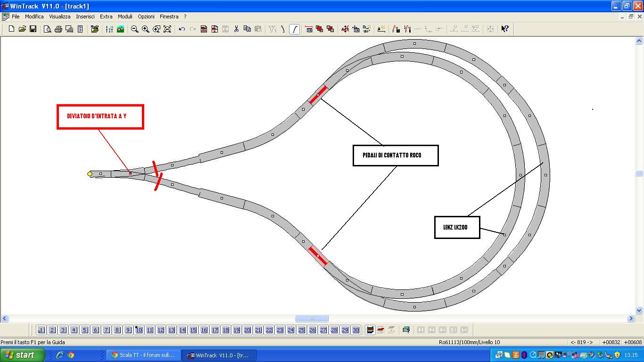This screenshot has width=644, height=362.
Task: Open the Visualizza menu
Action: tap(60, 16)
